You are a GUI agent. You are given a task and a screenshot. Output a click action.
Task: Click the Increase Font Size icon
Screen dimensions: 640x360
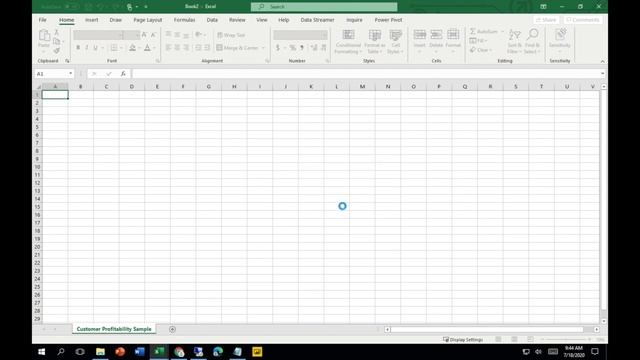coord(144,35)
